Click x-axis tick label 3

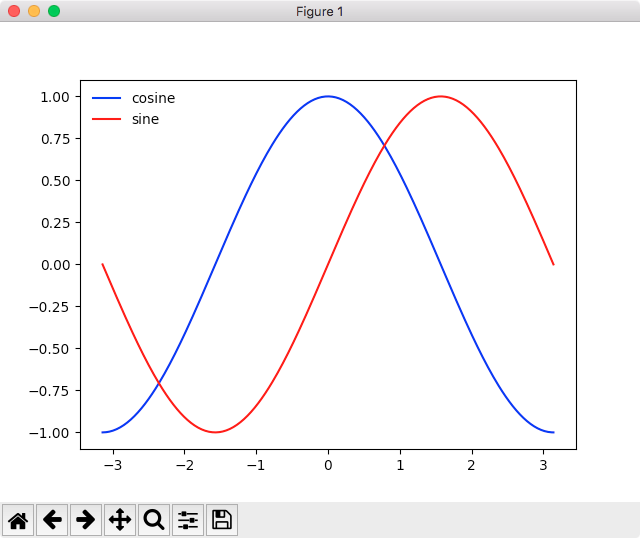[543, 465]
